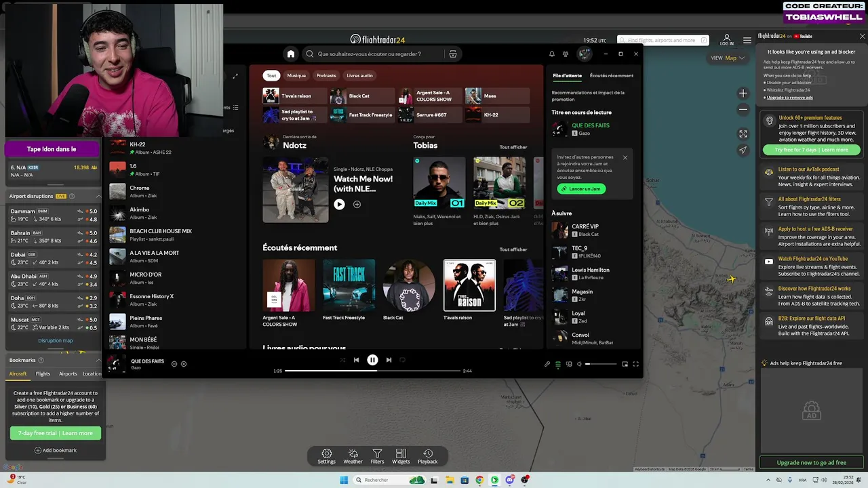Select Bookmarks Flights tab
868x488 pixels.
[x=43, y=374]
